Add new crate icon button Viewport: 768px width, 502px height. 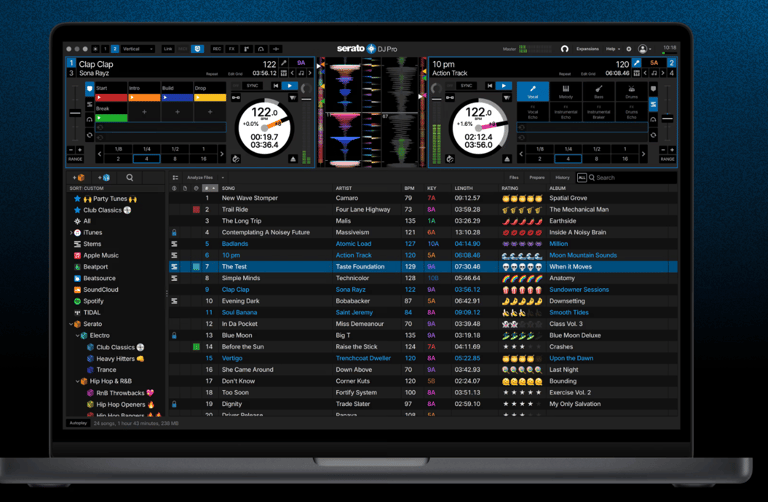(79, 177)
